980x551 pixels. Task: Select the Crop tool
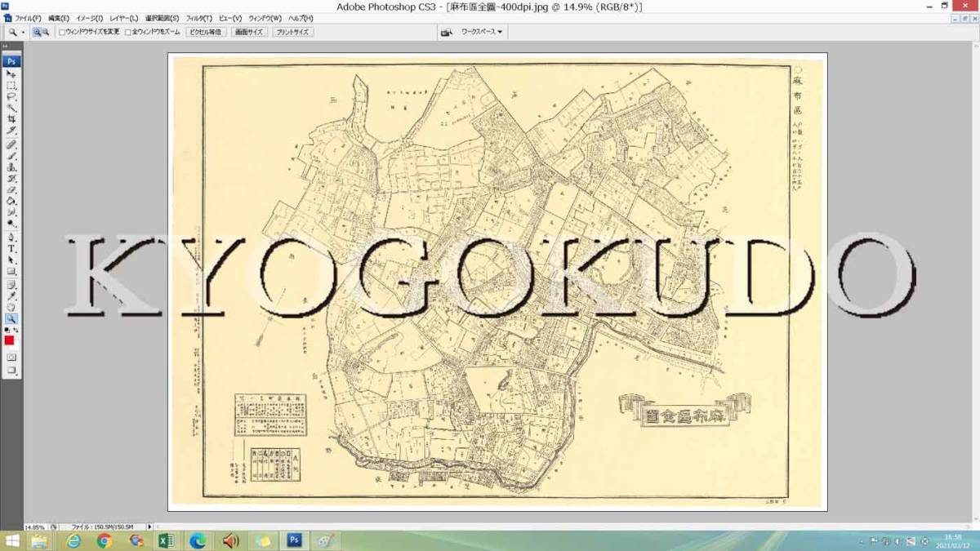[11, 119]
